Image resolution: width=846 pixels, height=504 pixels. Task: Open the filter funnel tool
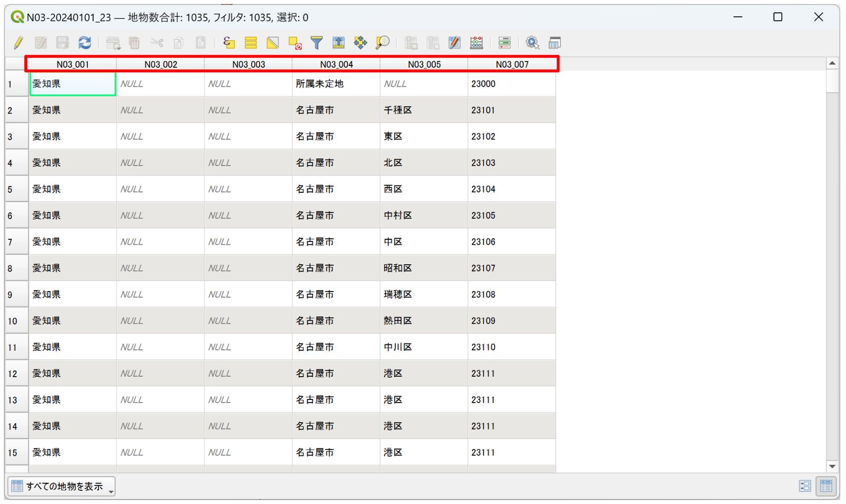coord(317,43)
